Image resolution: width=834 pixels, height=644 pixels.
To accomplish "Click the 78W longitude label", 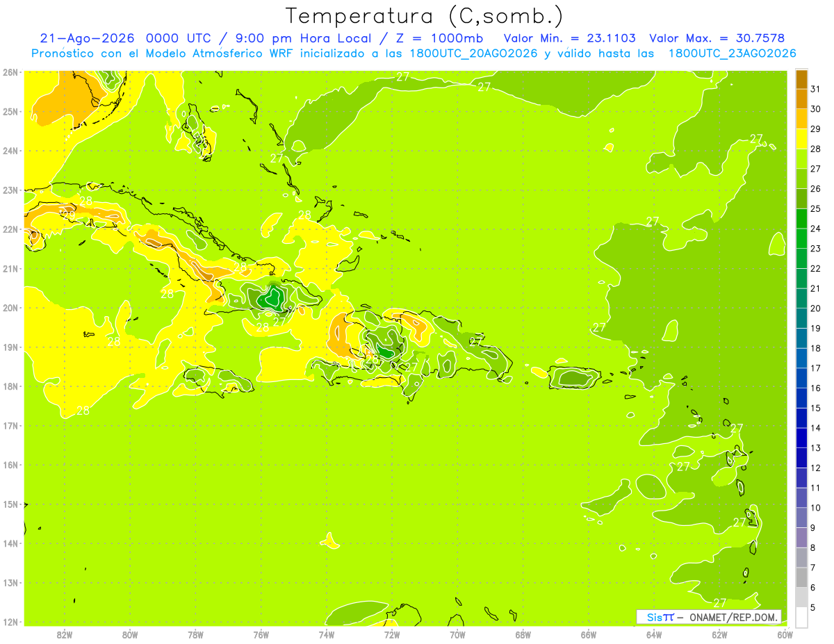I will 195,634.
